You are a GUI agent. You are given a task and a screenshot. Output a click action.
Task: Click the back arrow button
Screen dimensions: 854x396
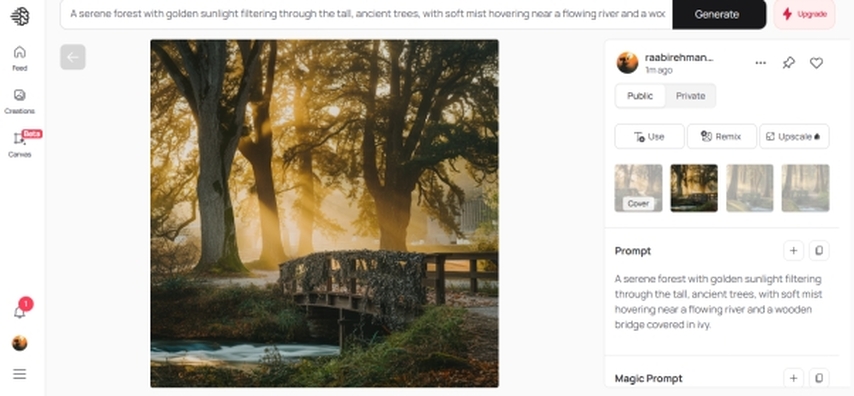tap(73, 57)
